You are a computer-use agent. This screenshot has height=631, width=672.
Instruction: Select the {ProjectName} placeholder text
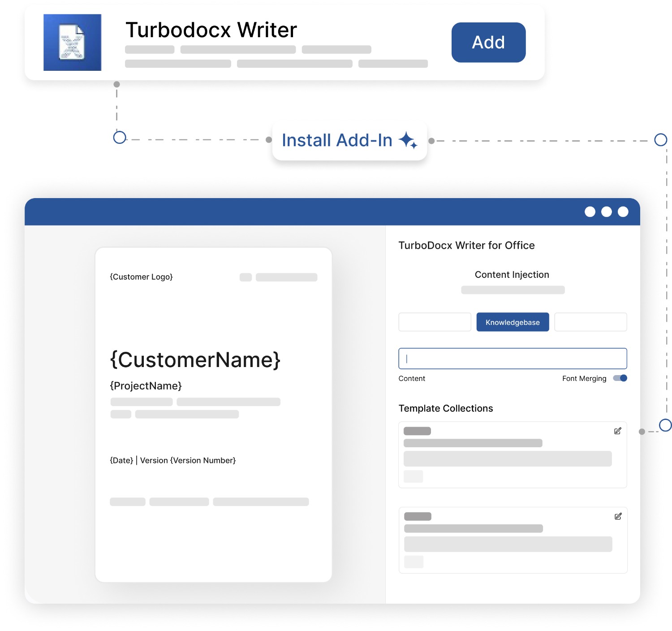click(146, 386)
